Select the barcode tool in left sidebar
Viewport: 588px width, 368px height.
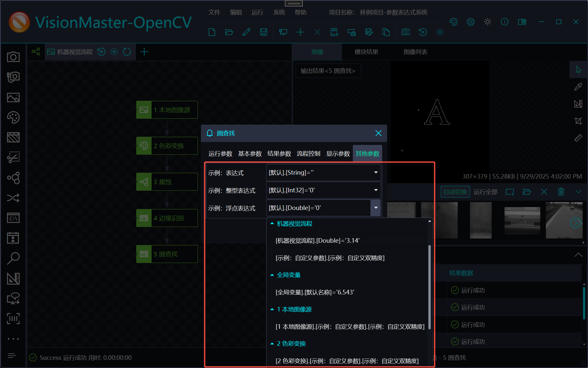coord(13,318)
